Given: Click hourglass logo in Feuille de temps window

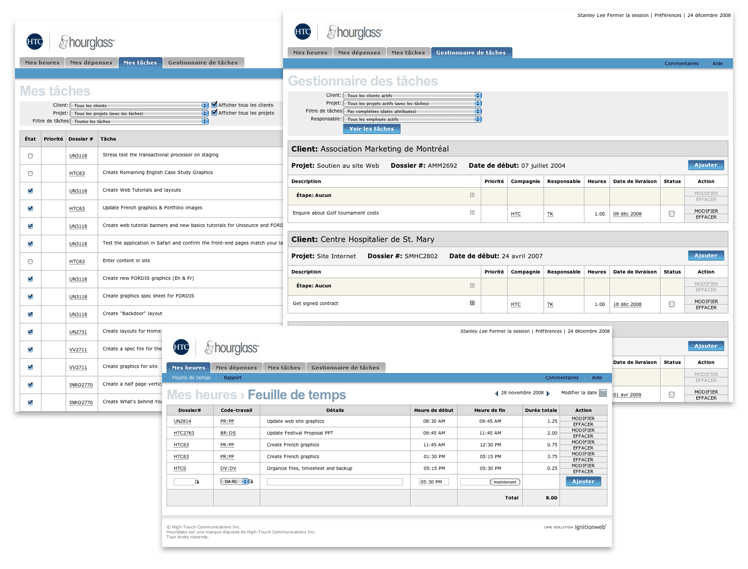Looking at the screenshot, I should 232,348.
